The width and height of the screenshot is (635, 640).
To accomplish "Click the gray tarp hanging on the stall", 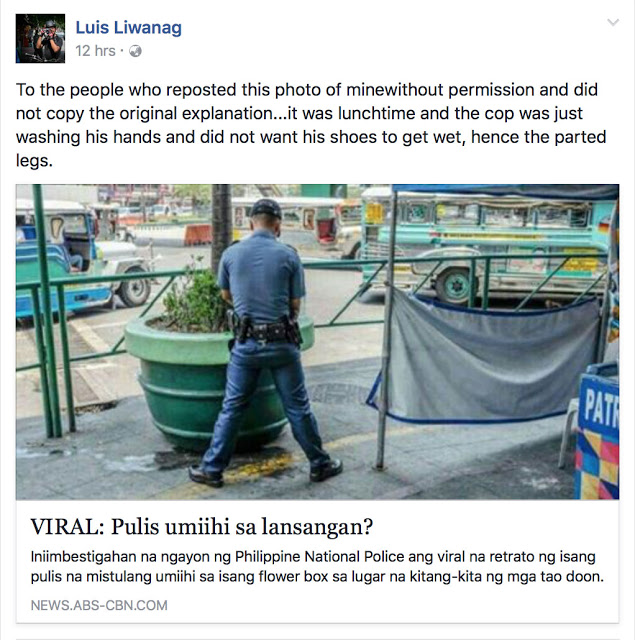I will [486, 357].
